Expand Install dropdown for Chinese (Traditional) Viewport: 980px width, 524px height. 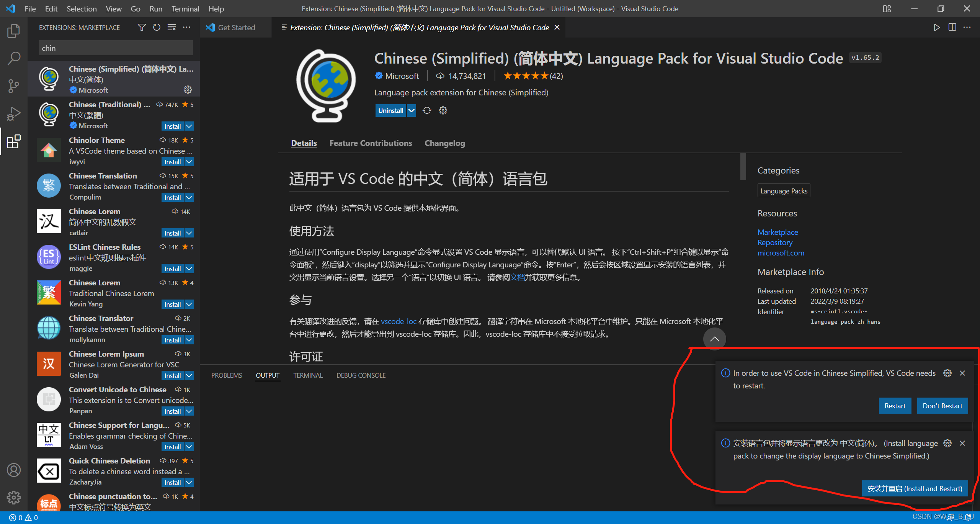189,126
